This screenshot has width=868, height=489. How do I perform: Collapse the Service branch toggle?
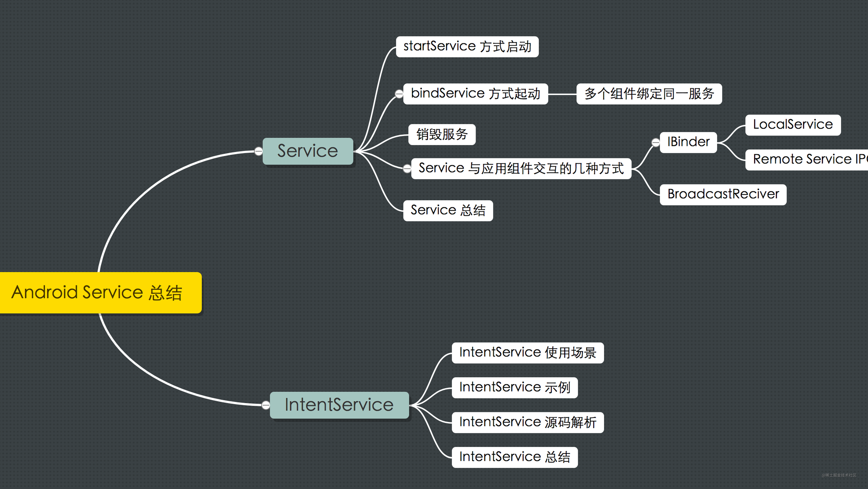coord(258,151)
